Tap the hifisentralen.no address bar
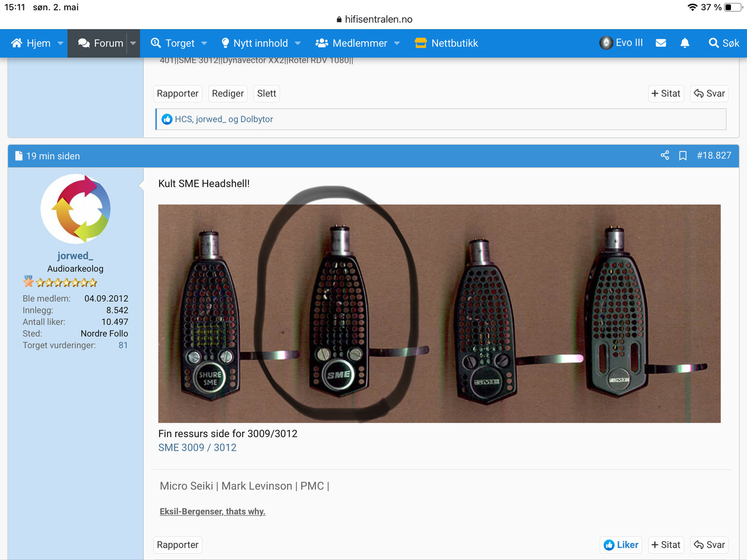This screenshot has width=747, height=560. 374,19
